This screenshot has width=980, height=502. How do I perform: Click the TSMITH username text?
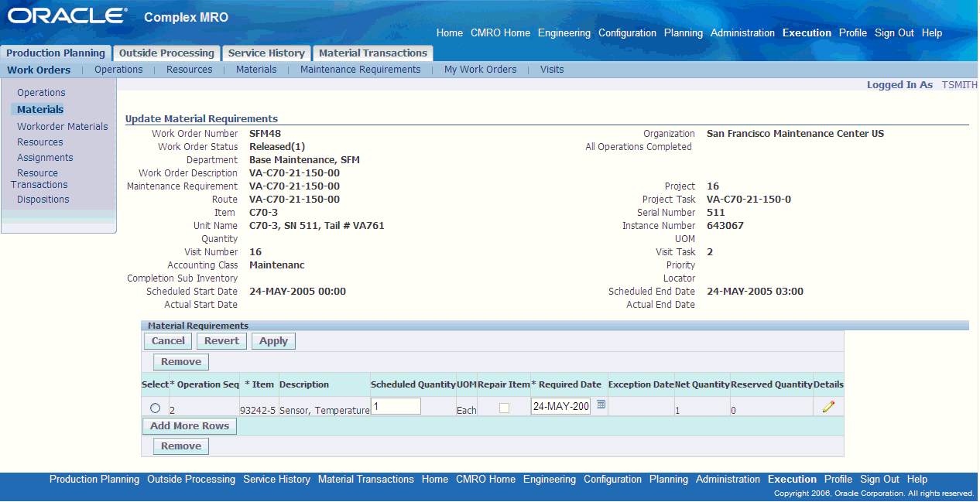[960, 85]
